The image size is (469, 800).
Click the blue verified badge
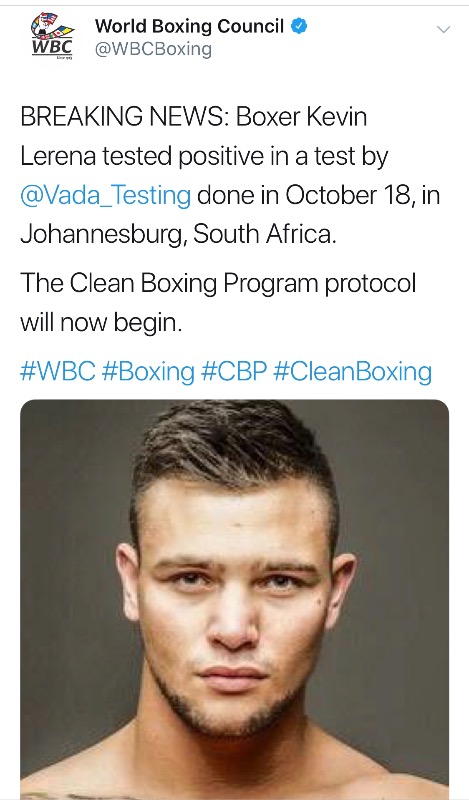(299, 26)
